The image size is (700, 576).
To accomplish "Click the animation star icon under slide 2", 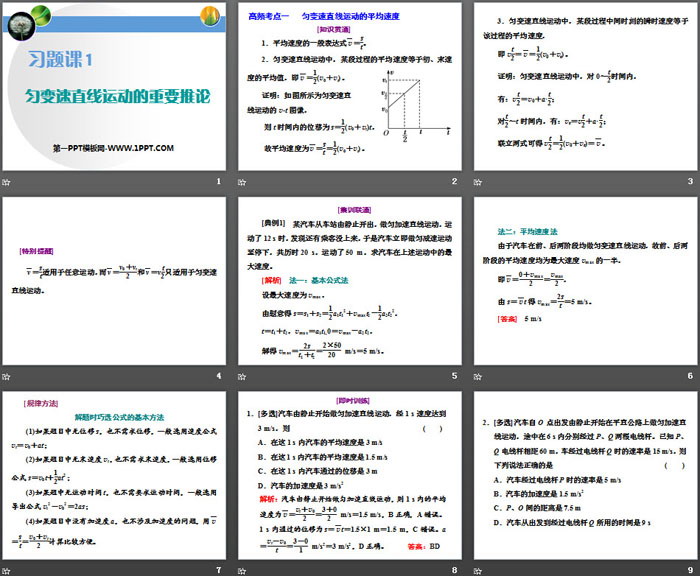I will tap(242, 182).
